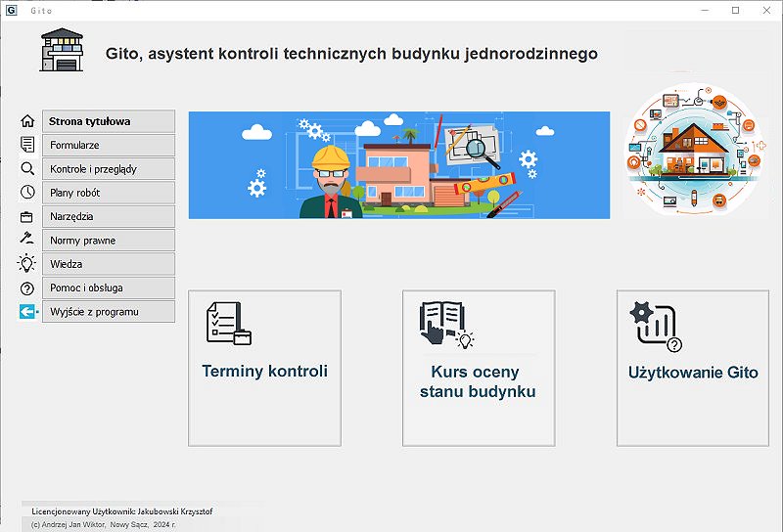783x532 pixels.
Task: Go to Kontrole i przeglądy
Action: click(109, 169)
